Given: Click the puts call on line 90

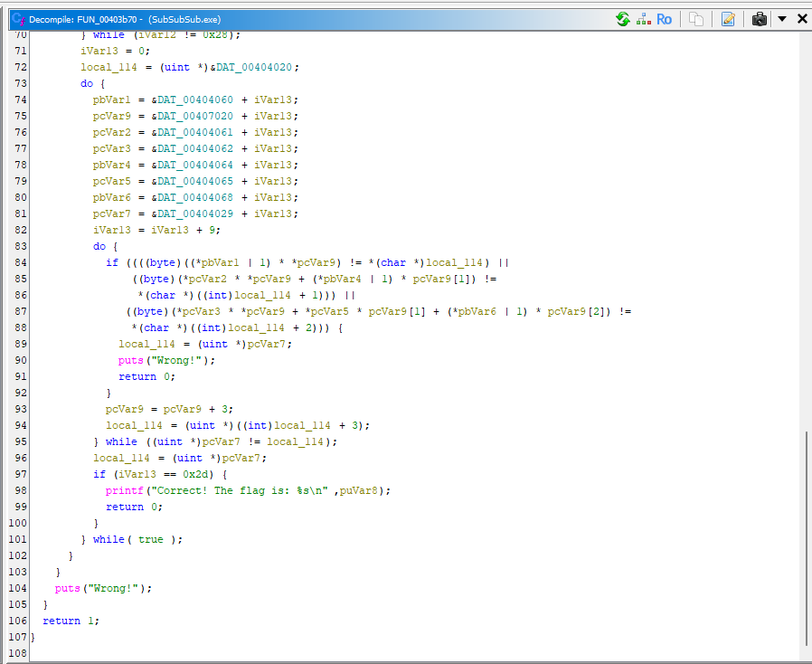Looking at the screenshot, I should point(130,360).
